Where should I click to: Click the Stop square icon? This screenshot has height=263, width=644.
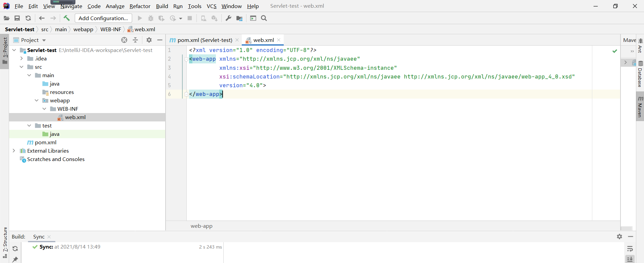tap(190, 18)
